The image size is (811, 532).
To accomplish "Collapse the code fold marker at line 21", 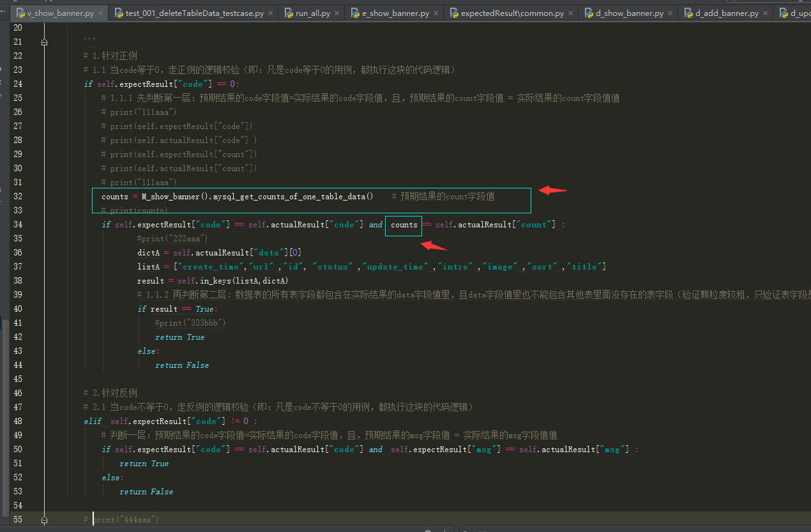I will coord(44,42).
